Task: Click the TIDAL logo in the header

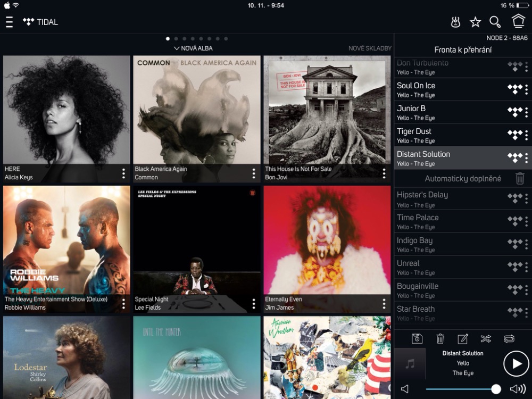Action: (x=40, y=22)
